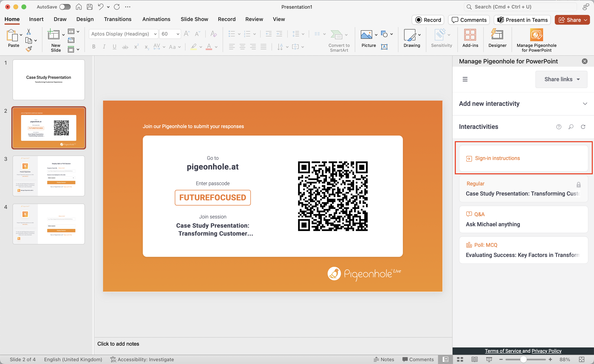The image size is (594, 364).
Task: Open the Terms of Service link
Action: [x=503, y=351]
